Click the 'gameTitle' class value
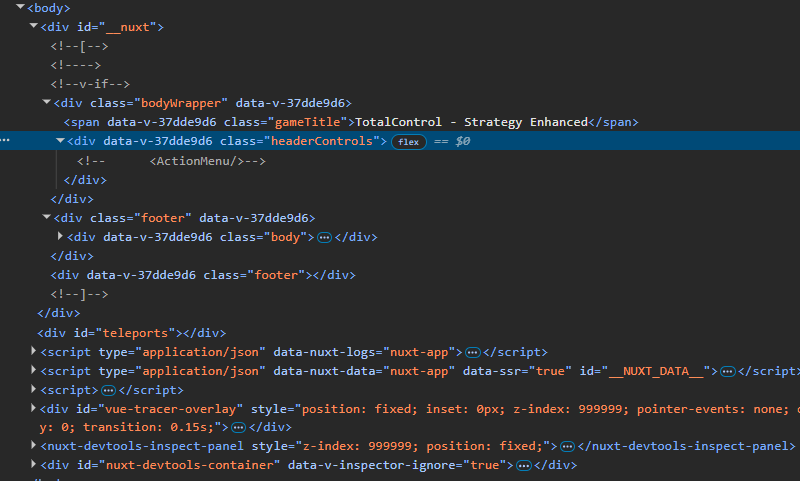 tap(308, 122)
